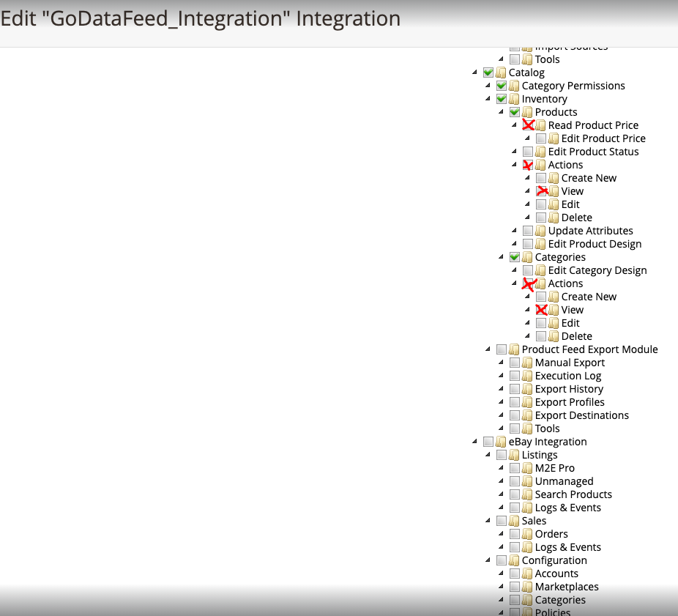The height and width of the screenshot is (616, 678).
Task: Click the Execution Log folder icon
Action: (527, 376)
